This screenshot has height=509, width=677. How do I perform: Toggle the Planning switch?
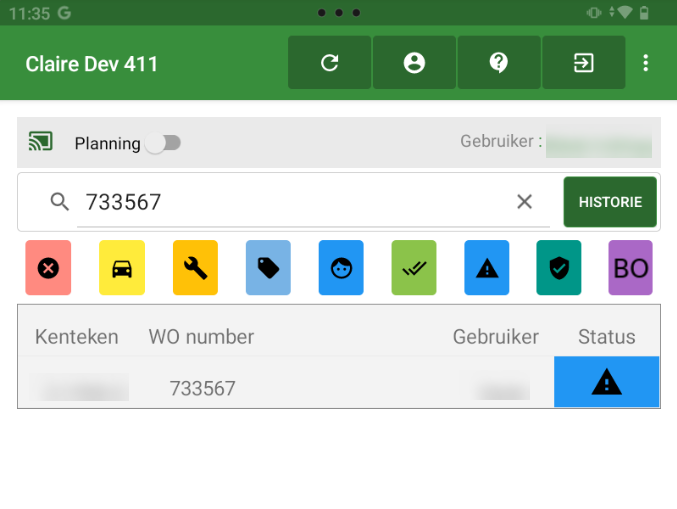tap(163, 143)
